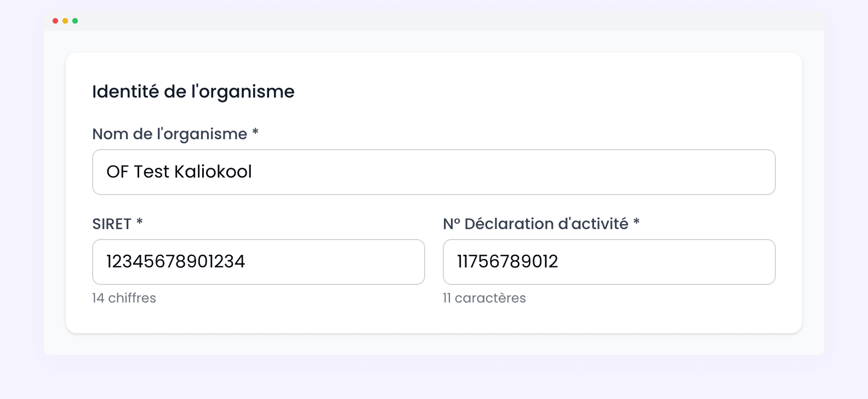The image size is (868, 399).
Task: Select the 'OF Test Kaliokool' name field
Action: coord(433,172)
